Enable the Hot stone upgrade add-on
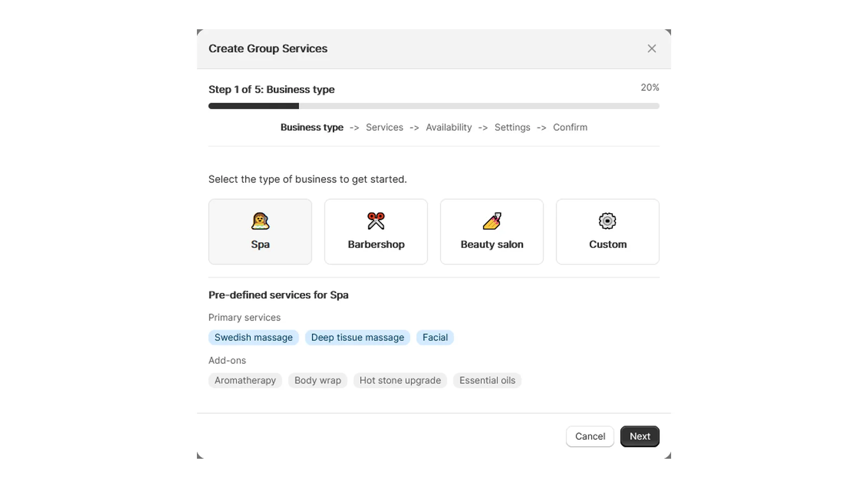Image resolution: width=868 pixels, height=488 pixels. [x=400, y=380]
